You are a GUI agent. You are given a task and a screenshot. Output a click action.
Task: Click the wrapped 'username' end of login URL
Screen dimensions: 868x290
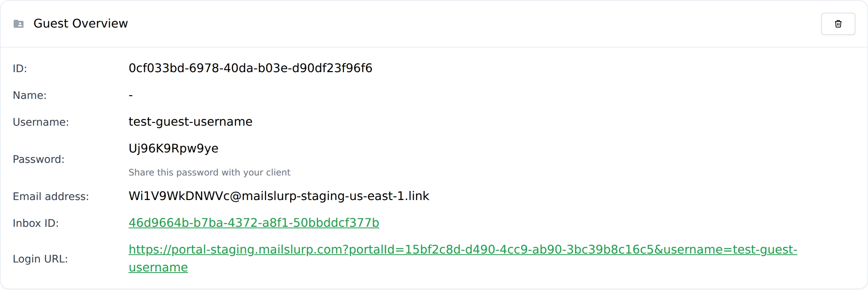(158, 267)
